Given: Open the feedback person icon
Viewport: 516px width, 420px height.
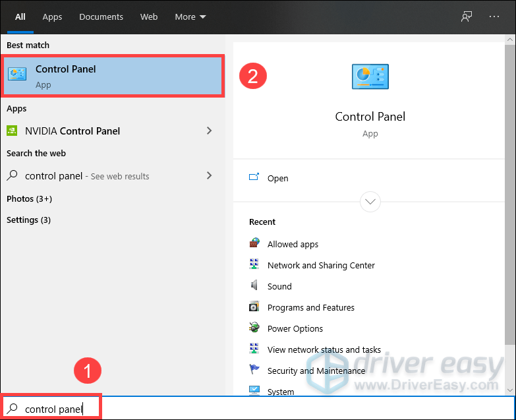Looking at the screenshot, I should pos(467,16).
